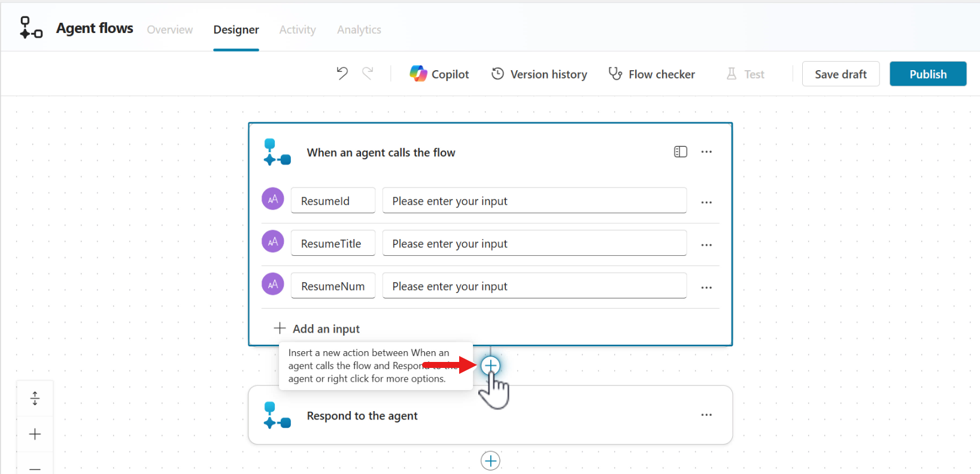Add action below Respond to the agent
Viewport: 980px width, 474px height.
pos(490,461)
